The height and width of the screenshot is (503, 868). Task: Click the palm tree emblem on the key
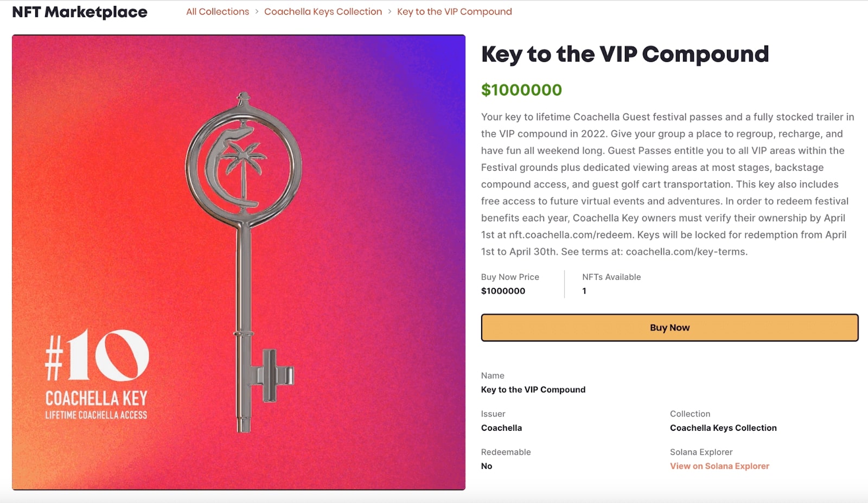coord(244,163)
